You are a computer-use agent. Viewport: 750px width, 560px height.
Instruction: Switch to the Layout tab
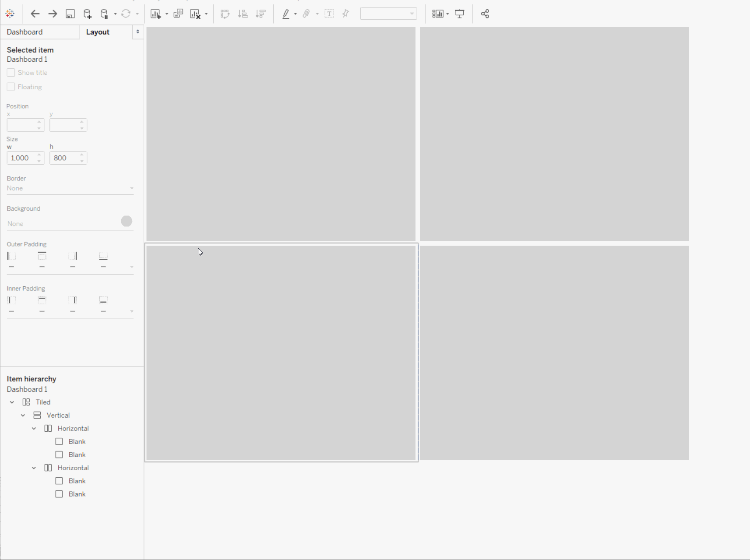pos(97,32)
